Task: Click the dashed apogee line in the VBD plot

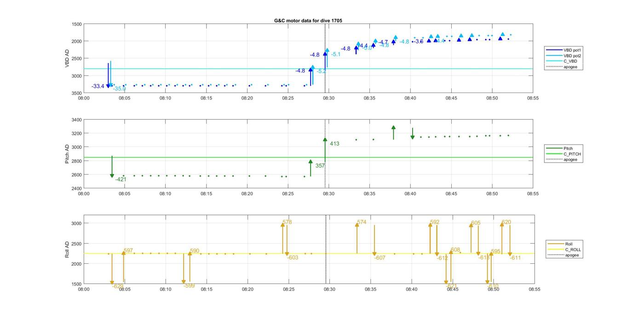Action: [x=325, y=58]
